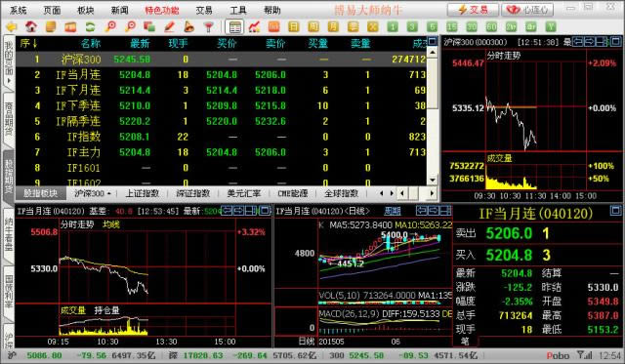Image resolution: width=625 pixels, height=364 pixels.
Task: Expand the 沪深300 tab dropdown arrow
Action: pos(109,194)
